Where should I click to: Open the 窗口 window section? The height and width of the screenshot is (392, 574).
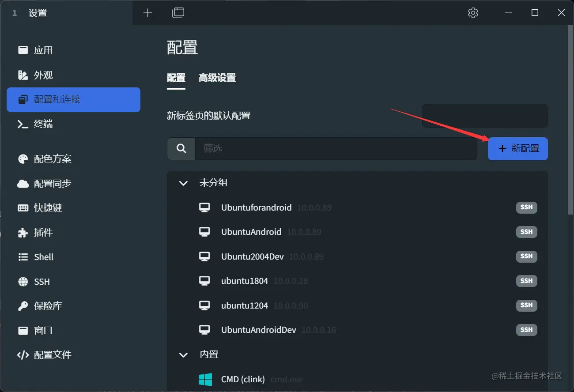73,330
